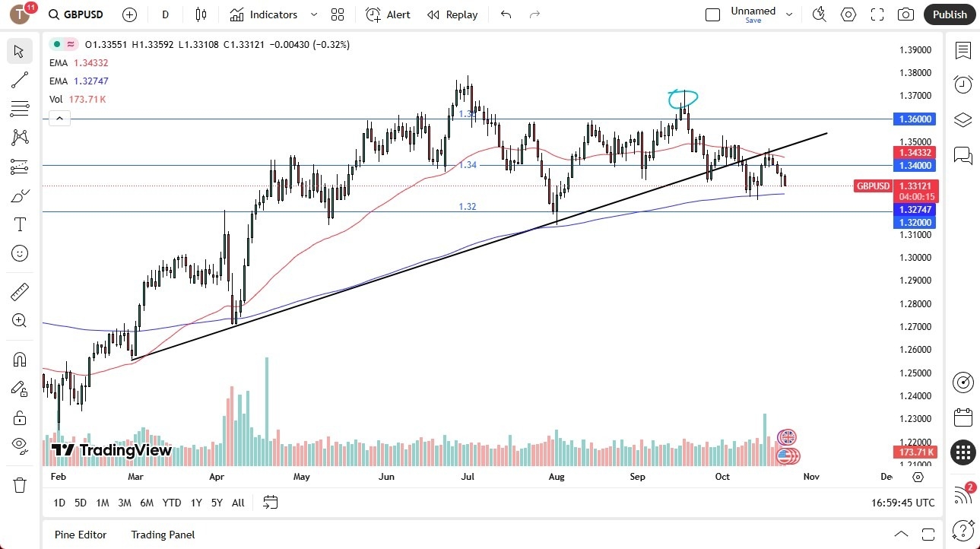Select the Measure ruler tool

point(19,291)
